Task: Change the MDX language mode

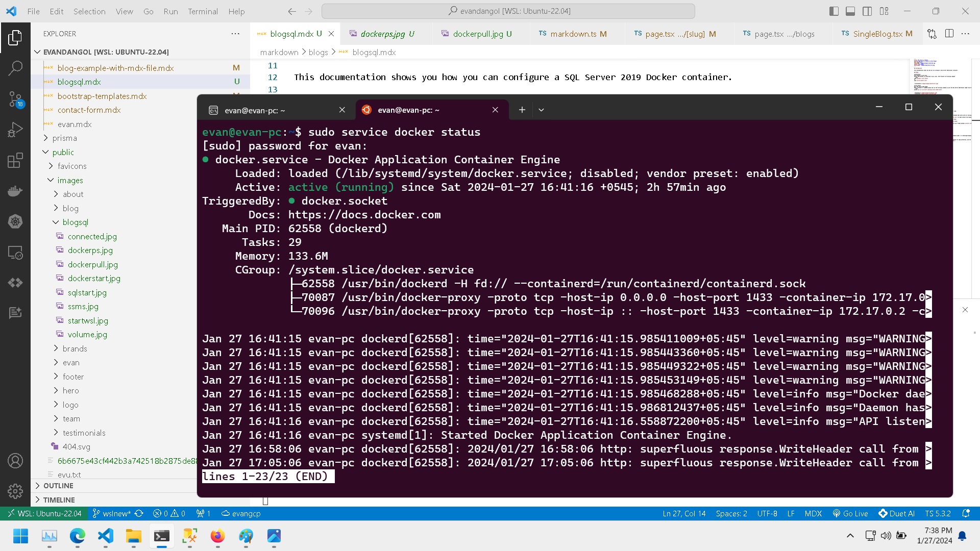Action: (x=813, y=514)
